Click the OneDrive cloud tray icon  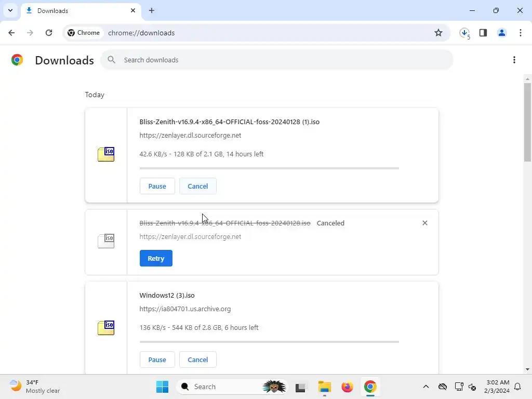(x=443, y=387)
